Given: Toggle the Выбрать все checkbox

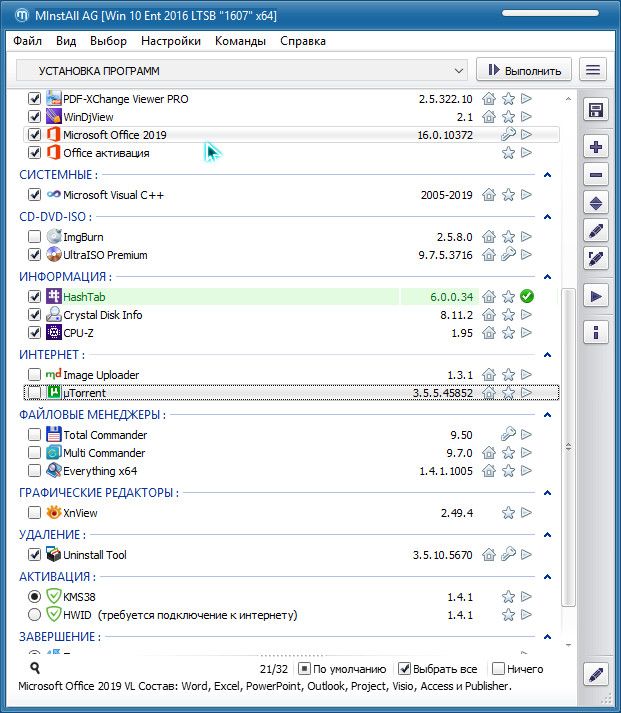Looking at the screenshot, I should click(404, 669).
